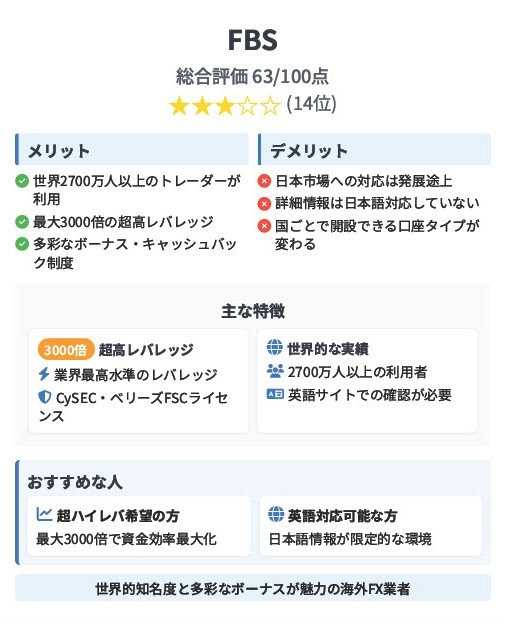This screenshot has width=506, height=618.
Task: Select the メリット section header
Action: tap(132, 150)
